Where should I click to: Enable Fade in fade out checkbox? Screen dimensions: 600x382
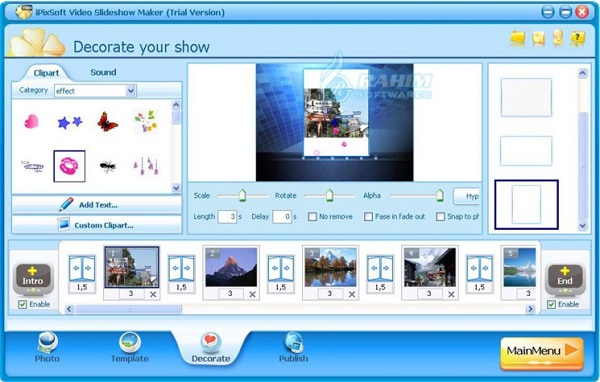[368, 217]
